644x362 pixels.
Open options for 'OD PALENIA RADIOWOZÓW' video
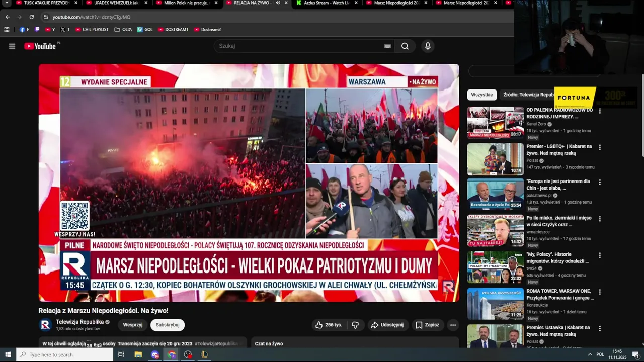[x=600, y=111]
